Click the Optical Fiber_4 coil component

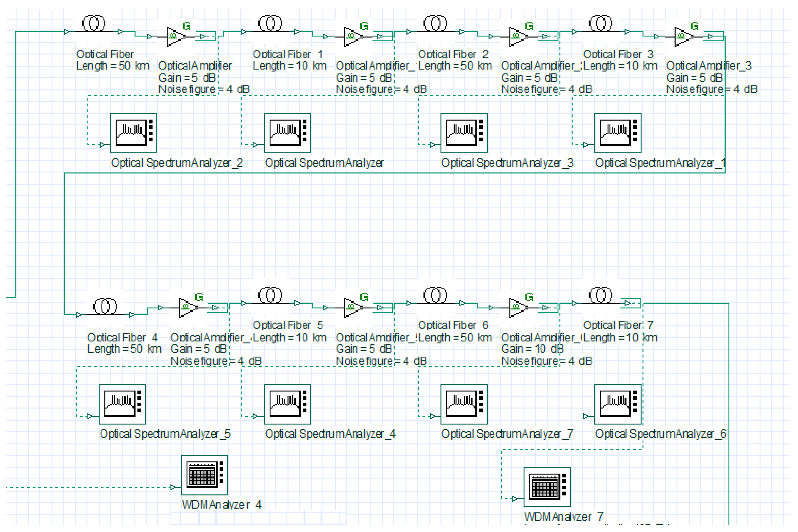pyautogui.click(x=105, y=306)
